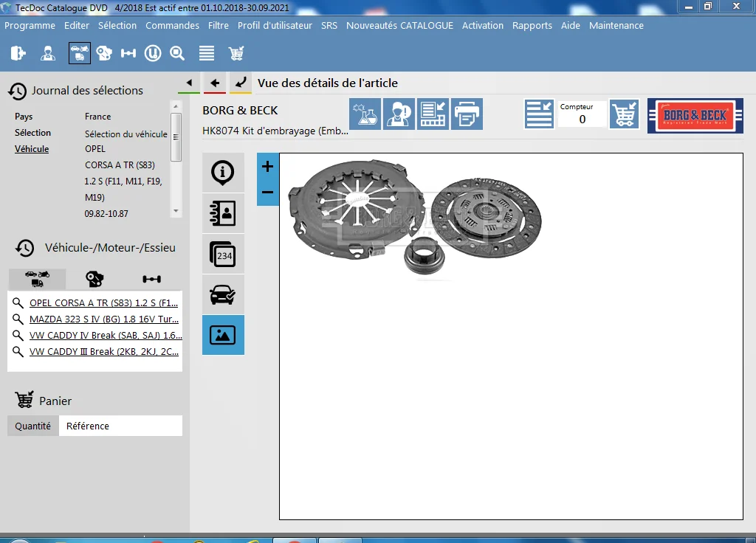Open the shopping cart icon in top toolbar
756x543 pixels.
point(236,53)
